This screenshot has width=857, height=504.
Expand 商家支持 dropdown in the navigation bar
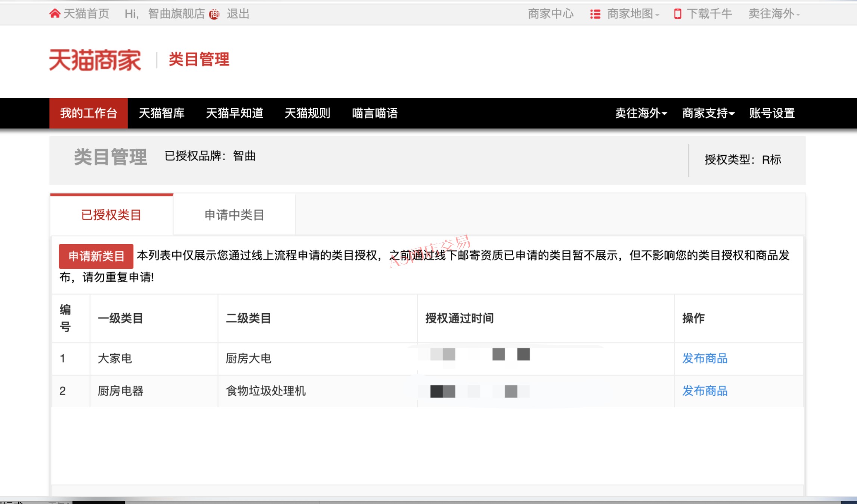click(708, 113)
